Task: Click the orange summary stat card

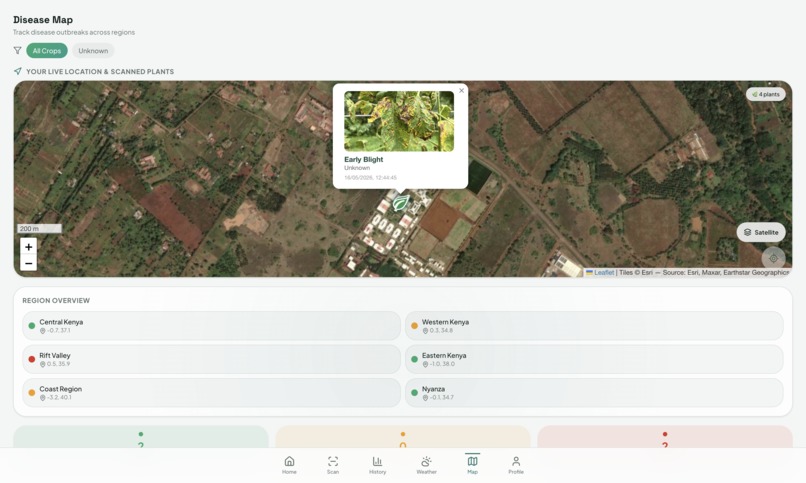Action: click(403, 437)
